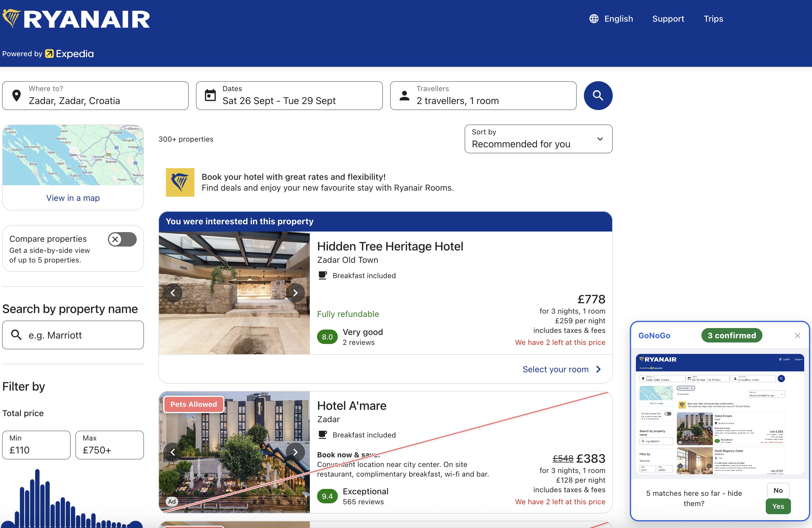Click Yes in the GoNoGo panel
Screen dimensions: 812x528
pos(778,506)
